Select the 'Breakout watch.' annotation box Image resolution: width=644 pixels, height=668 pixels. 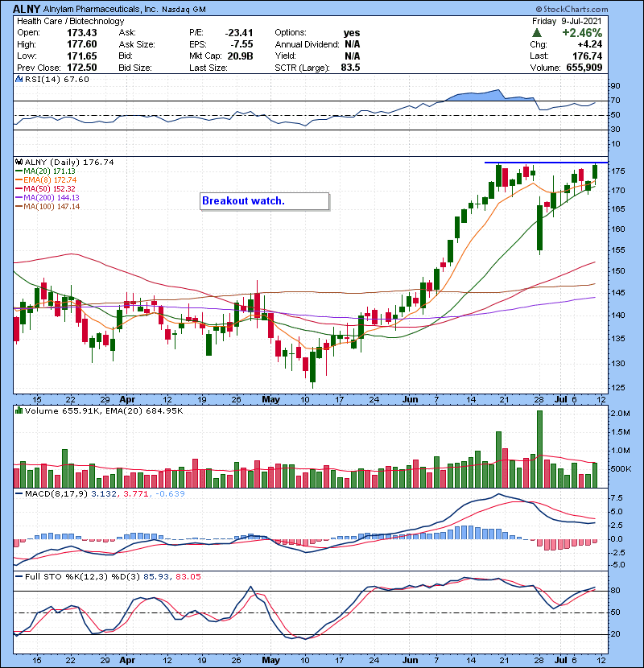264,201
